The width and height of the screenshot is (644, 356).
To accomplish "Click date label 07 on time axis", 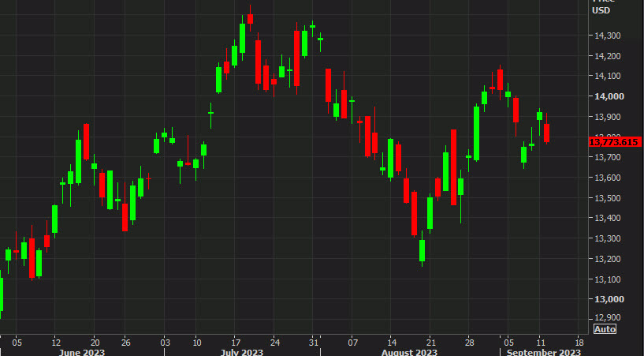I will (x=353, y=343).
